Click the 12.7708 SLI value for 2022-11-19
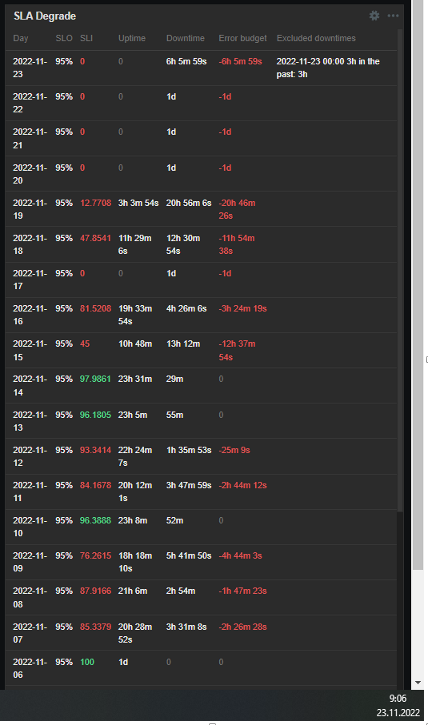The height and width of the screenshot is (725, 428). click(96, 203)
